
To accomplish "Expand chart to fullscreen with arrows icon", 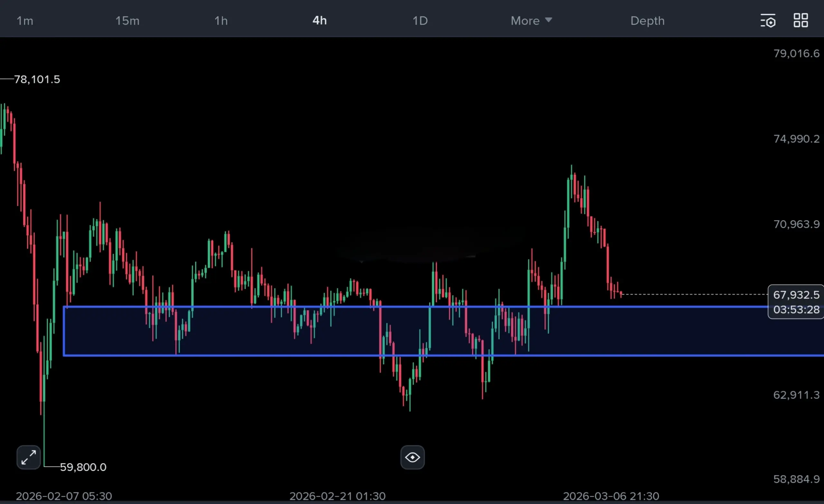I will pos(28,457).
